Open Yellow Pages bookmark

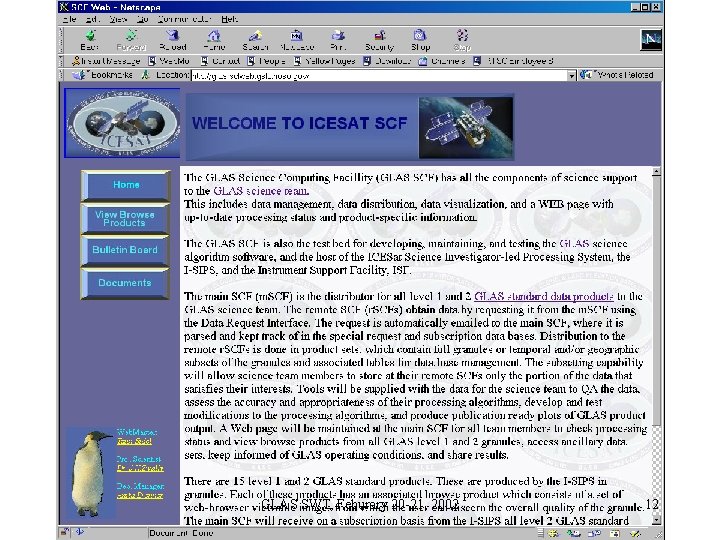325,61
